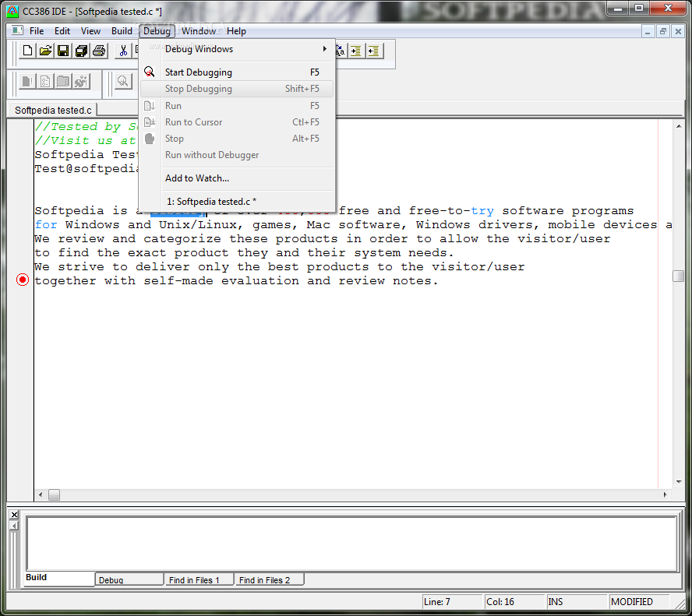Screen dimensions: 692x616
Task: Select Run to Cursor menu entry
Action: click(237, 122)
